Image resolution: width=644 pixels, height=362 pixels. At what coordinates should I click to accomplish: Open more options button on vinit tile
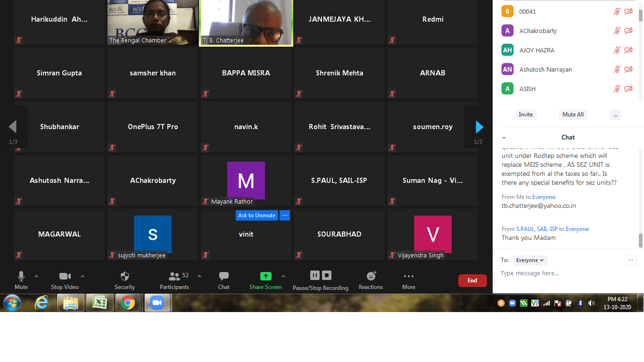[x=284, y=215]
